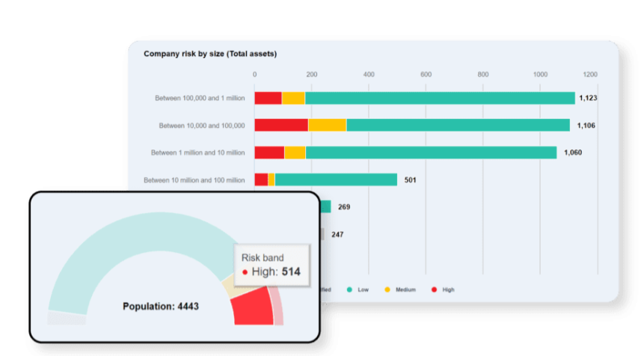The height and width of the screenshot is (356, 644).
Task: Click the 600 axis tick label
Action: (x=426, y=74)
